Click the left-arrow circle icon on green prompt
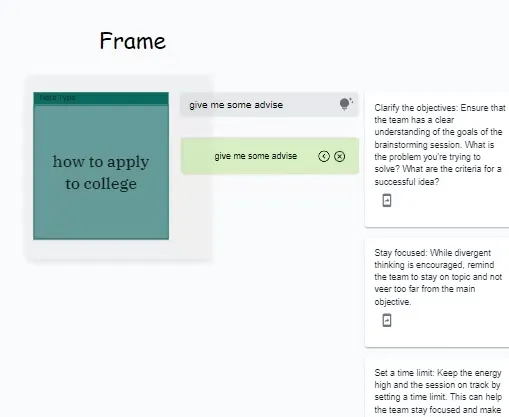This screenshot has width=509, height=417. click(x=324, y=156)
